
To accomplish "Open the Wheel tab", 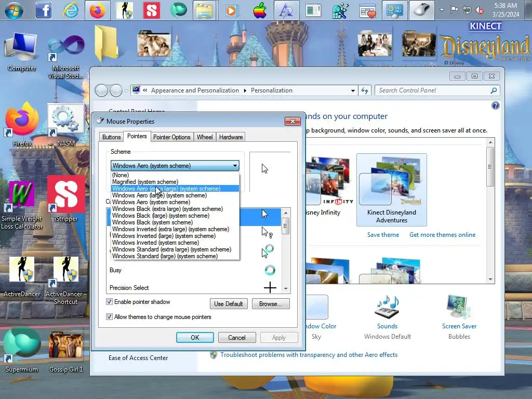I will pos(205,137).
